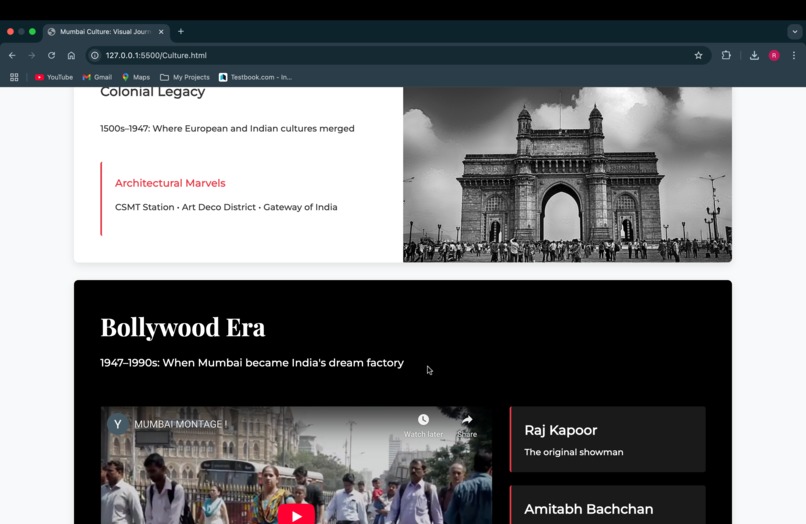The width and height of the screenshot is (806, 524).
Task: Expand the tab search dropdown
Action: pos(795,32)
